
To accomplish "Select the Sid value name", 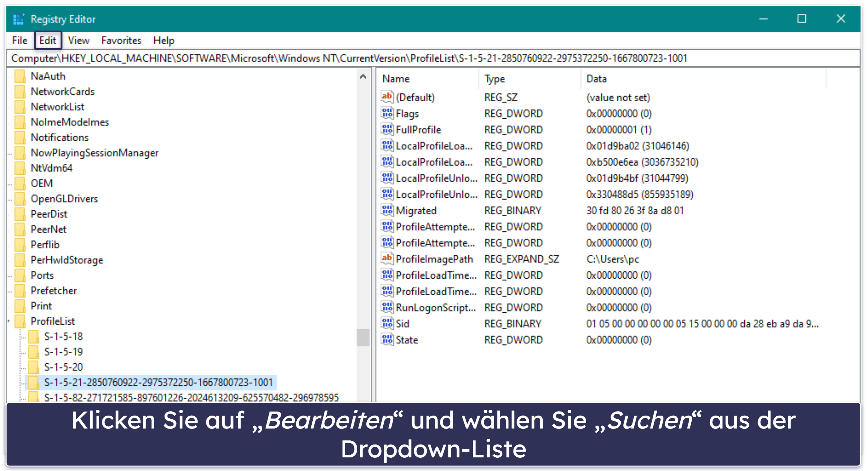I will click(402, 324).
